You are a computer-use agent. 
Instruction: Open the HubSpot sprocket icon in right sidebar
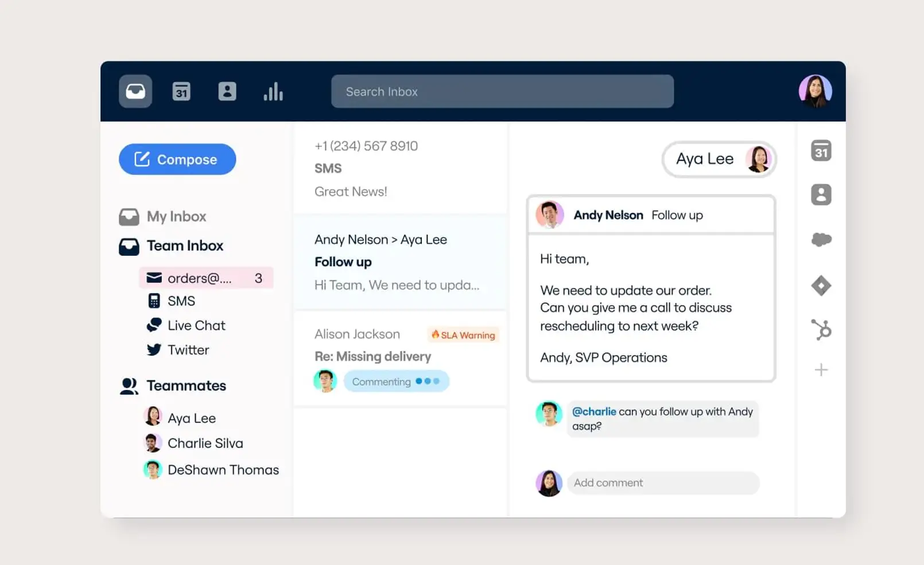[x=821, y=329]
